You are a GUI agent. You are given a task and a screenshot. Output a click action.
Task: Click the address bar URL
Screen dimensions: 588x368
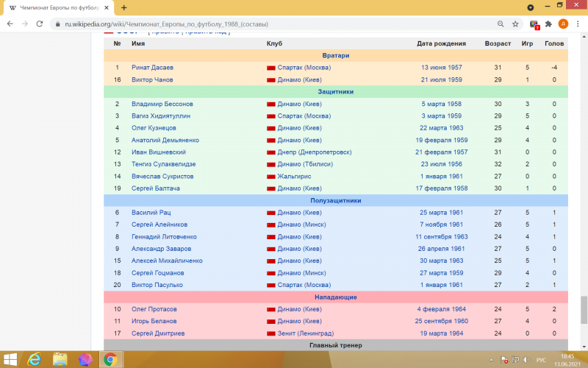click(x=167, y=24)
